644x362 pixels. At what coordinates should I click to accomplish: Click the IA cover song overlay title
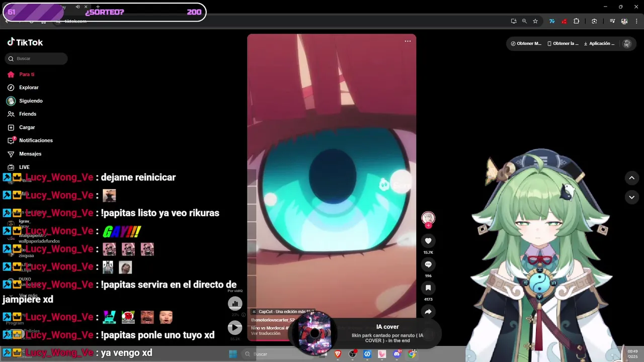pos(387,327)
